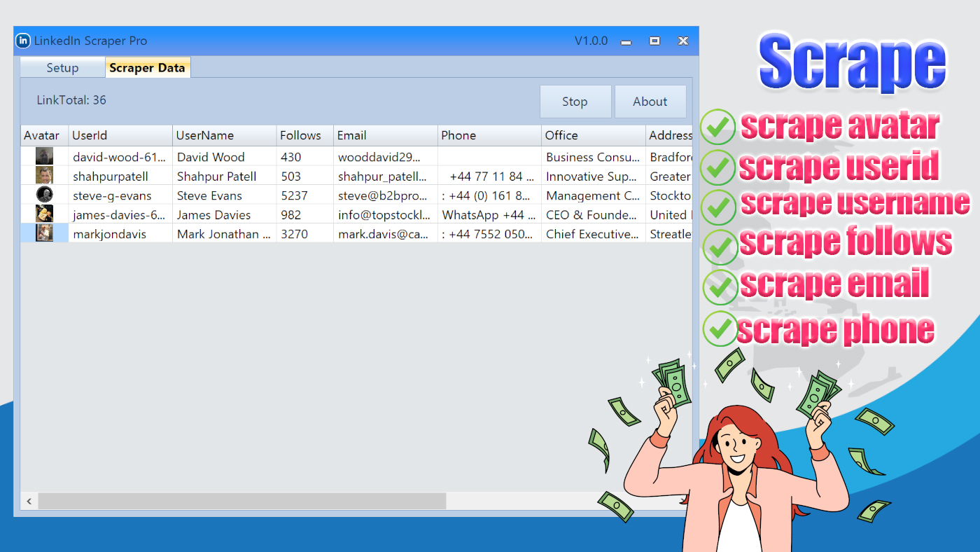Click the horizontal scrollbar thumb
This screenshot has width=980, height=552.
tap(242, 501)
